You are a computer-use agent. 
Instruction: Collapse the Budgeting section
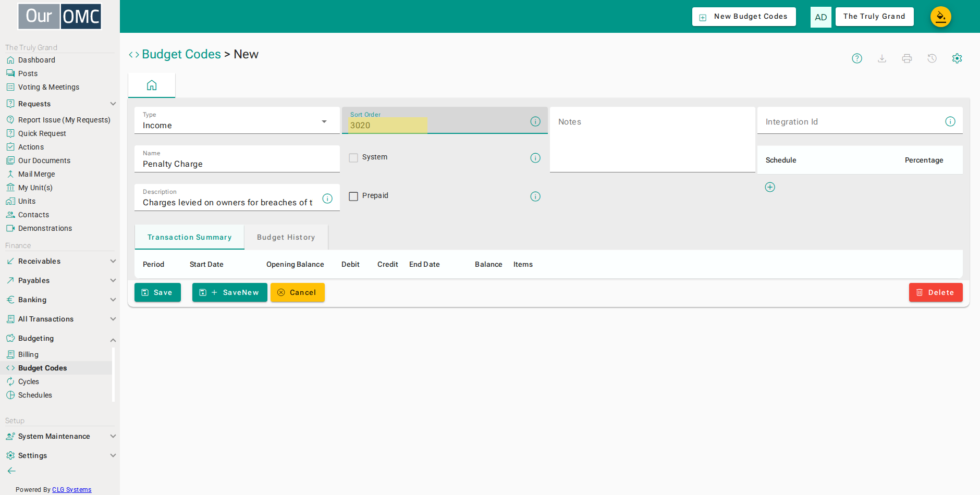(x=60, y=338)
